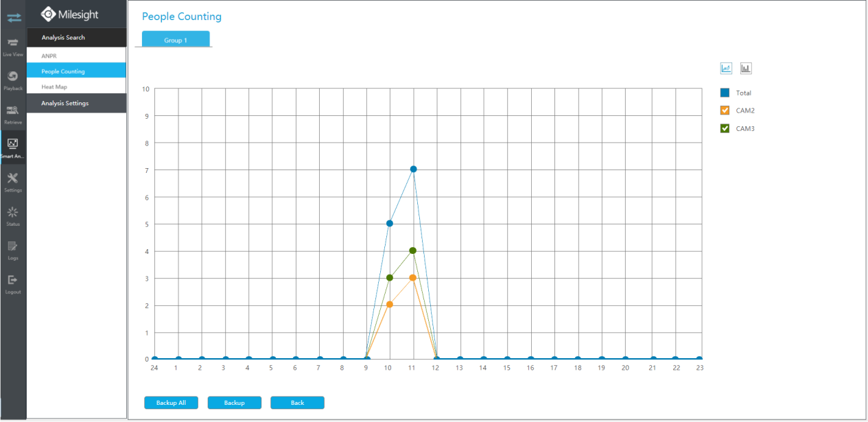Click the CAM2 legend label
868x422 pixels.
point(745,110)
